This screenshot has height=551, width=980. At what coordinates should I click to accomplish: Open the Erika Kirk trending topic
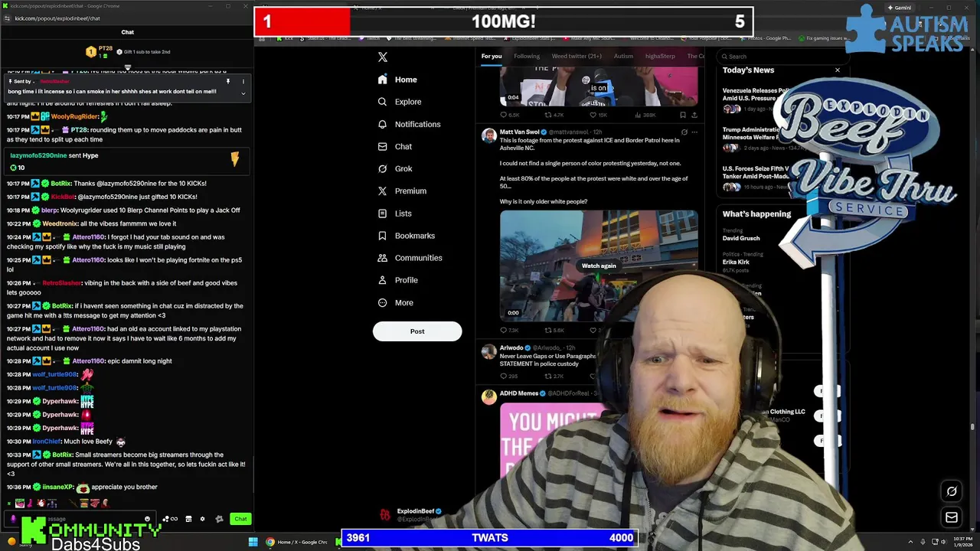click(x=737, y=262)
